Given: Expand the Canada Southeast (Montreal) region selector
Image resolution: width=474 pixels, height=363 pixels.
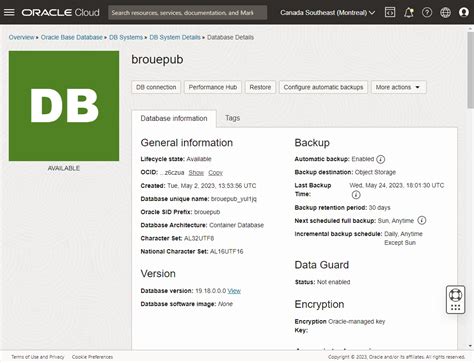Looking at the screenshot, I should pos(328,13).
